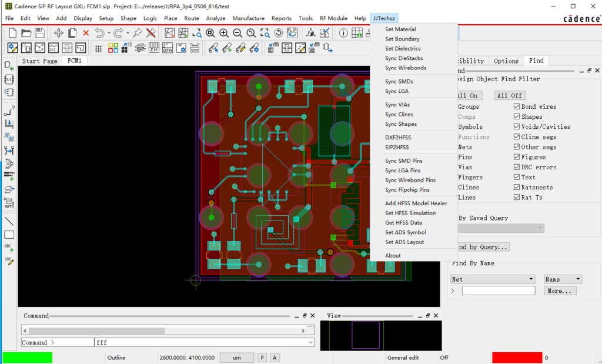602x364 pixels.
Task: Click the red Delete X icon
Action: 86,33
